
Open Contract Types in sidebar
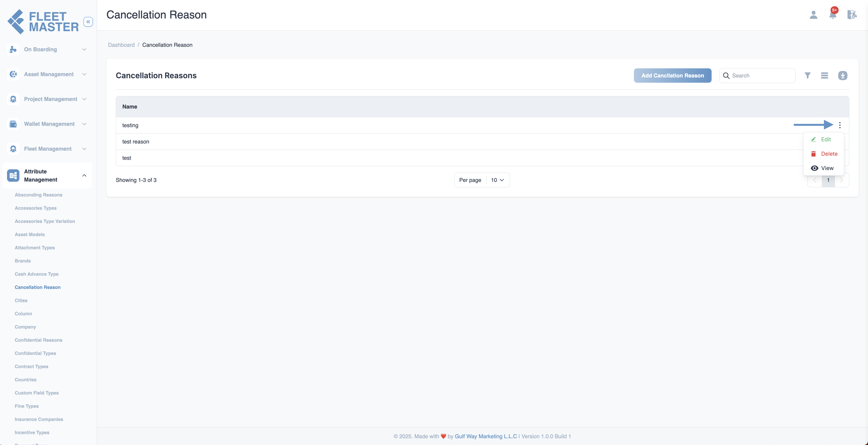(31, 367)
